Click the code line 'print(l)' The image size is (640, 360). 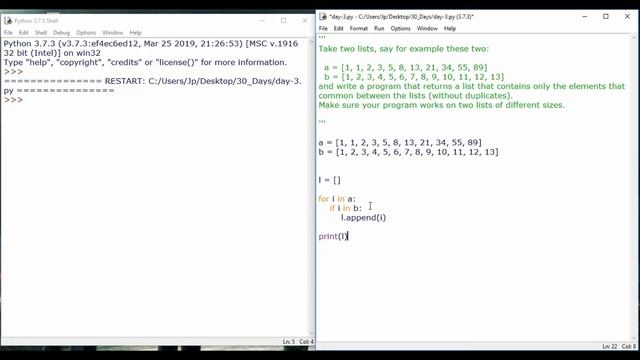coord(333,236)
